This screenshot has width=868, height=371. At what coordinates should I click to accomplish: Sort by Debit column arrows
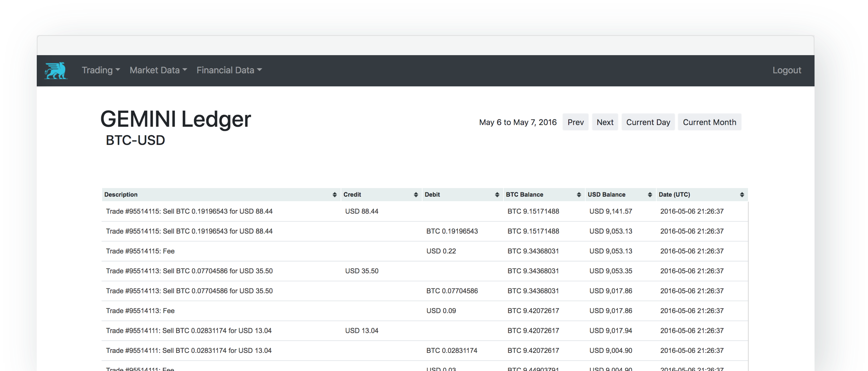point(497,194)
